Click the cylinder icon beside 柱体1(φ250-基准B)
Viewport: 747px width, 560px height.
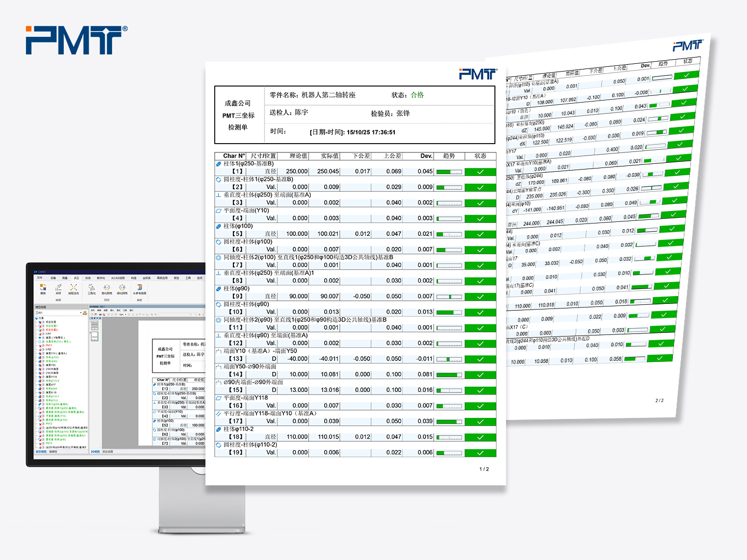[x=219, y=164]
